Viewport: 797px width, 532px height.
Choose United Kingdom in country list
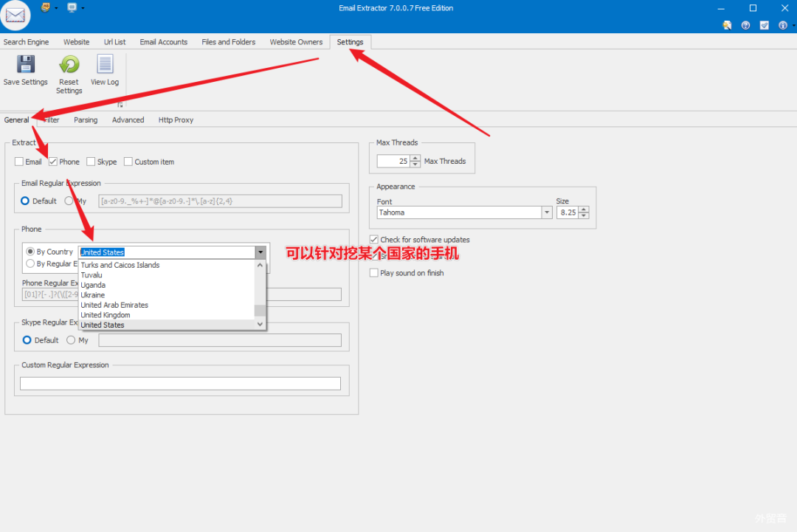(166, 315)
